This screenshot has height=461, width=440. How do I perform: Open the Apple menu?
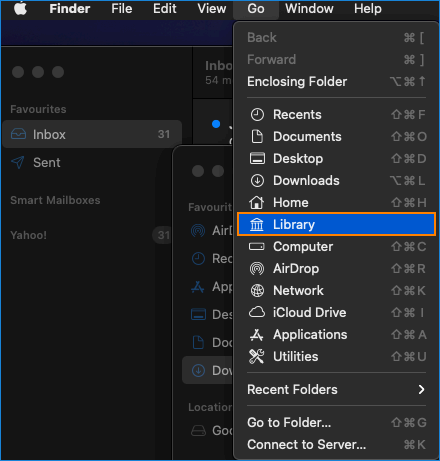coord(21,8)
